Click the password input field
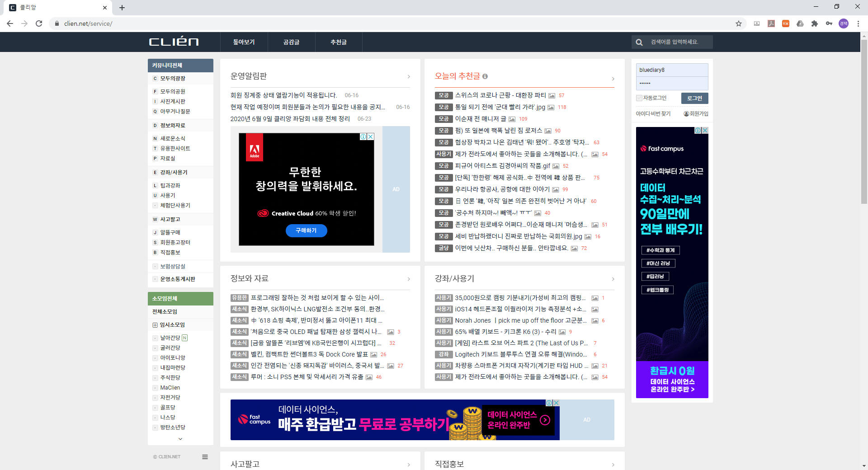The width and height of the screenshot is (868, 470). click(672, 84)
